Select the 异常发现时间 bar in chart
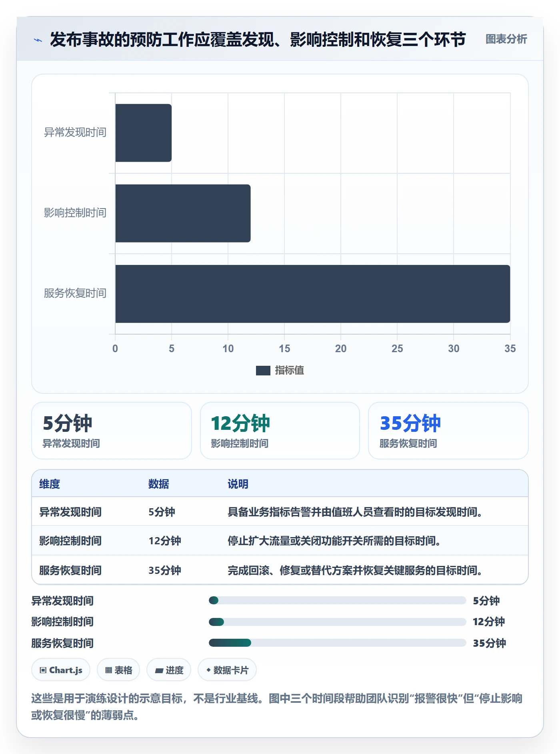The image size is (560, 754). 144,133
